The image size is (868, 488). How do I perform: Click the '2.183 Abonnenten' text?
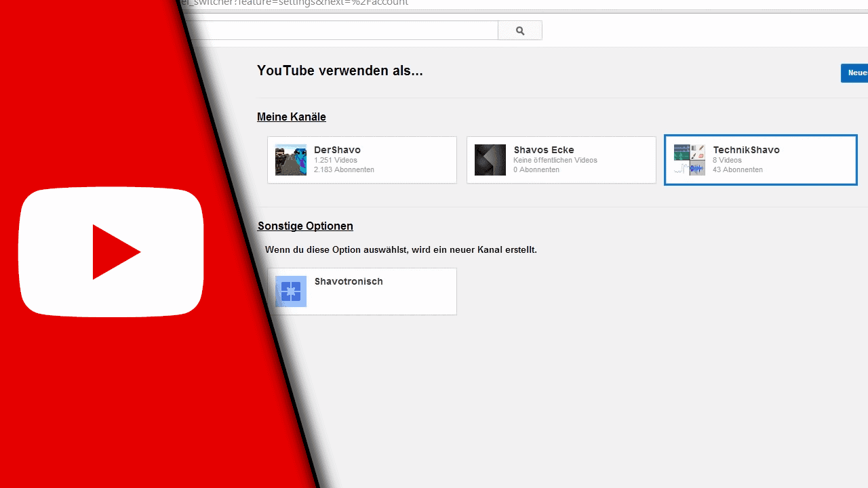point(344,169)
